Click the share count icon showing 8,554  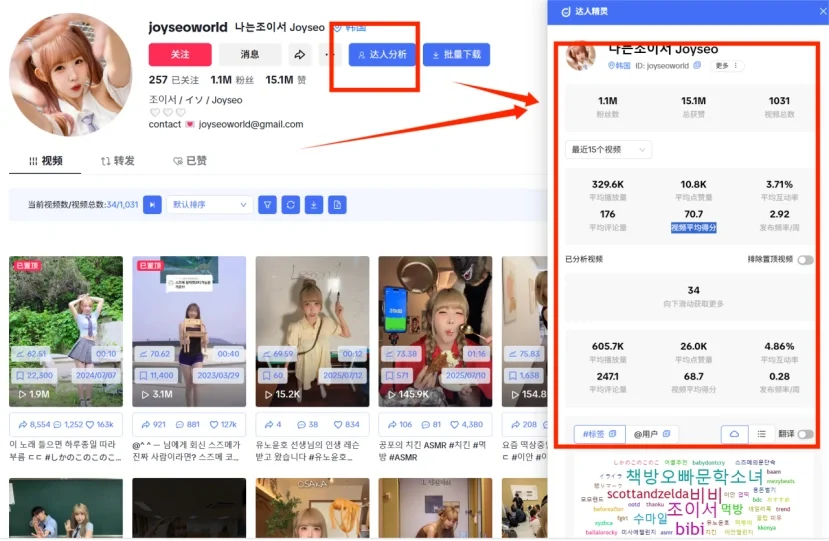click(x=23, y=424)
